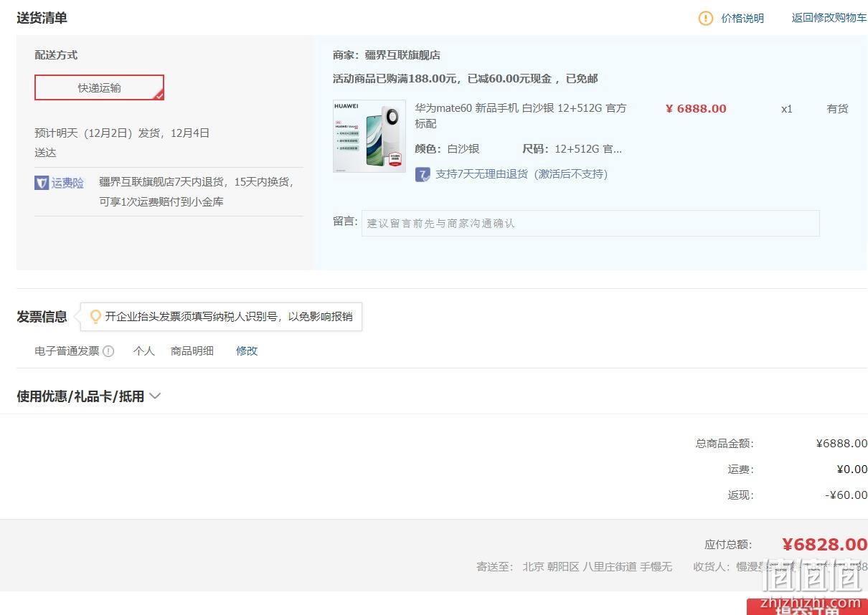Screen dimensions: 868x615
Task: Select the 快递运输 delivery option
Action: pos(99,87)
